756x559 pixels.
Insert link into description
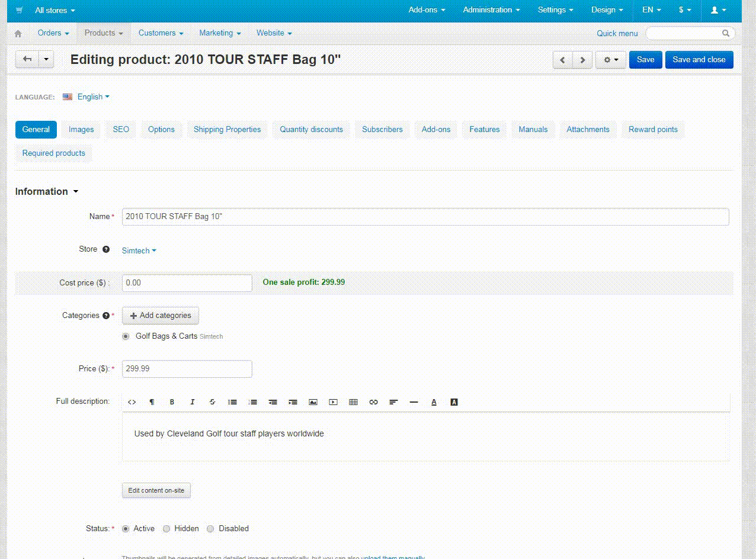tap(373, 402)
